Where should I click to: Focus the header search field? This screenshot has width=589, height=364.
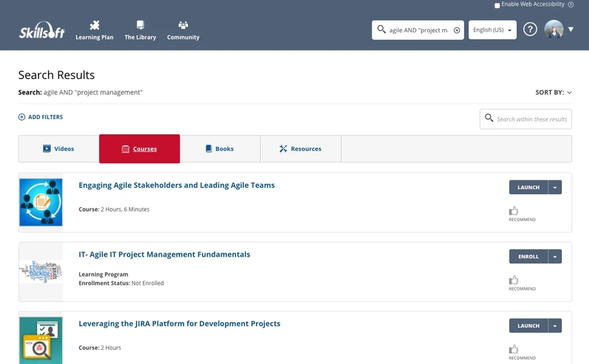(418, 30)
